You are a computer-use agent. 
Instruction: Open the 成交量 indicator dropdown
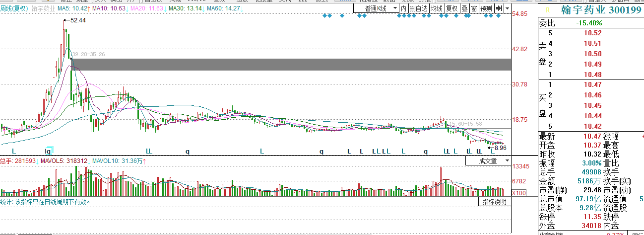click(x=489, y=160)
